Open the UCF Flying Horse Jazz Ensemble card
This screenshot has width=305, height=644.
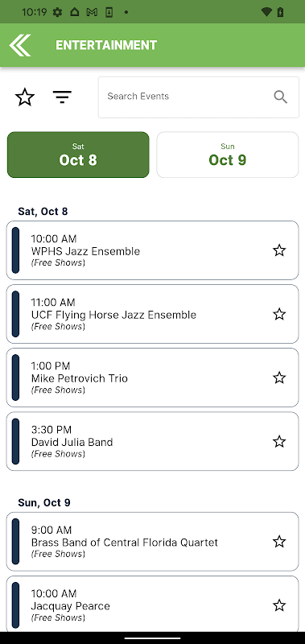pos(152,314)
